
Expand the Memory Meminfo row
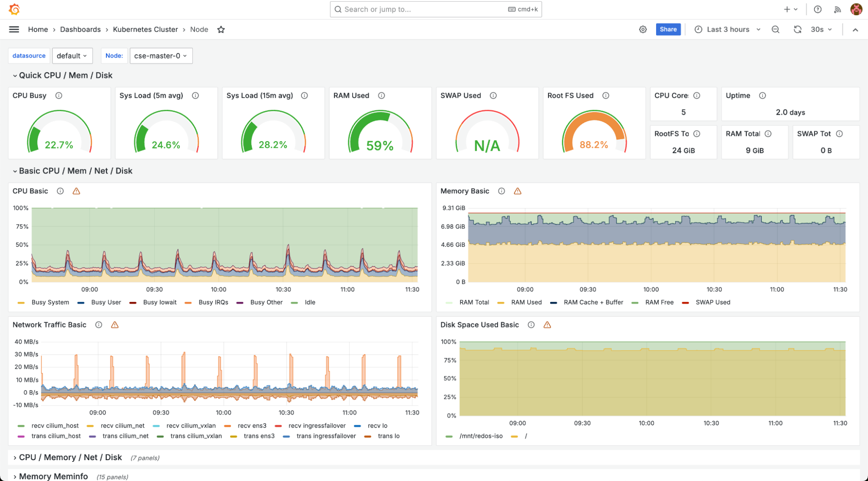[53, 476]
